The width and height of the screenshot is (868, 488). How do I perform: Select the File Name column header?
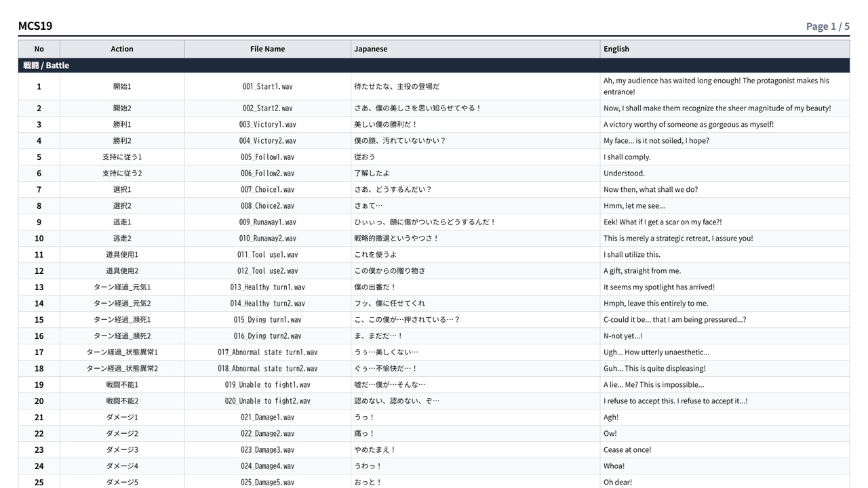267,49
